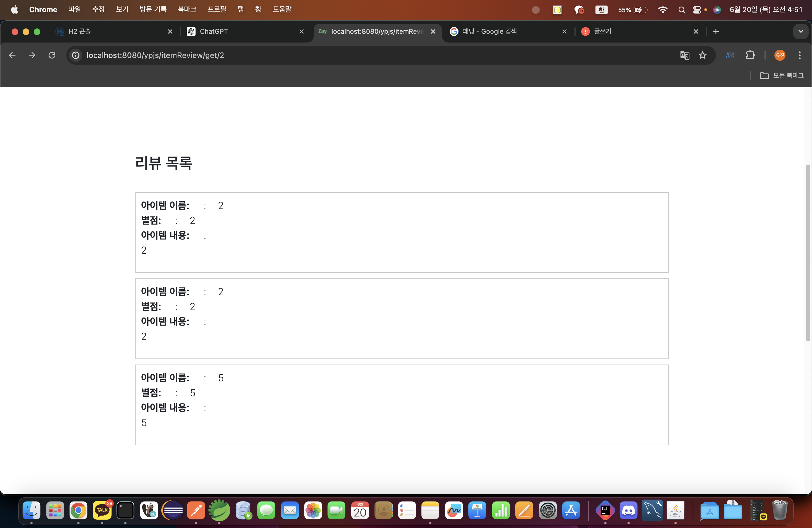This screenshot has width=812, height=528.
Task: Open the 북마크 menu
Action: coord(187,9)
